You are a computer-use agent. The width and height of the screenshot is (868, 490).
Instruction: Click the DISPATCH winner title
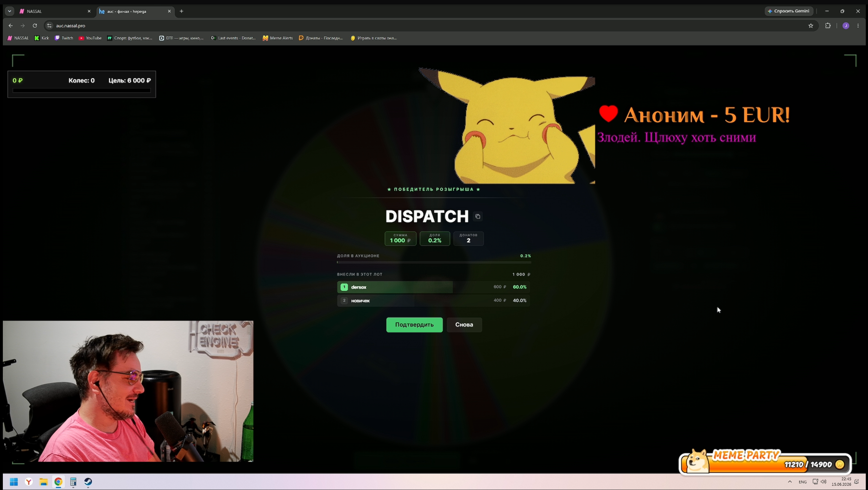point(427,216)
